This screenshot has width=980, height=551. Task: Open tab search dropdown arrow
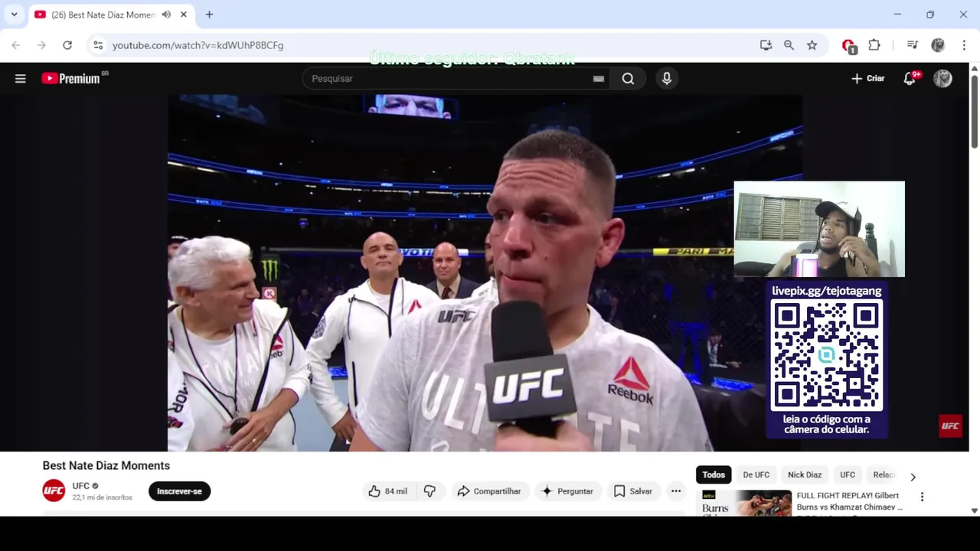[14, 15]
